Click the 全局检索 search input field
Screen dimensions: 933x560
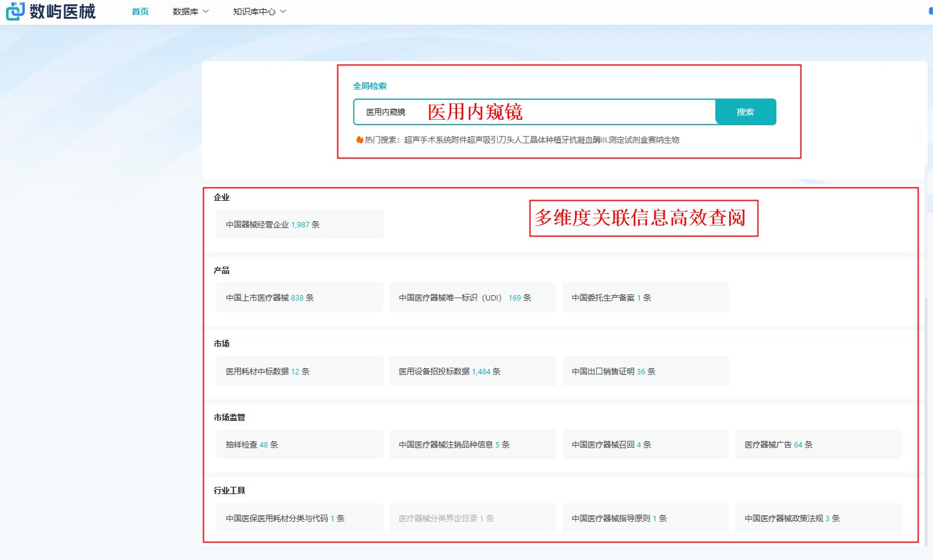[534, 112]
